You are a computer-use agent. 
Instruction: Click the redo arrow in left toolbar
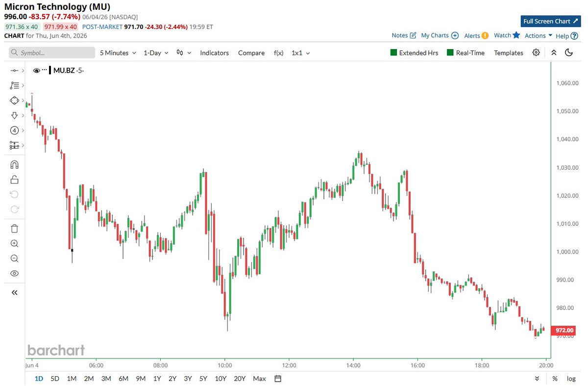[x=14, y=209]
